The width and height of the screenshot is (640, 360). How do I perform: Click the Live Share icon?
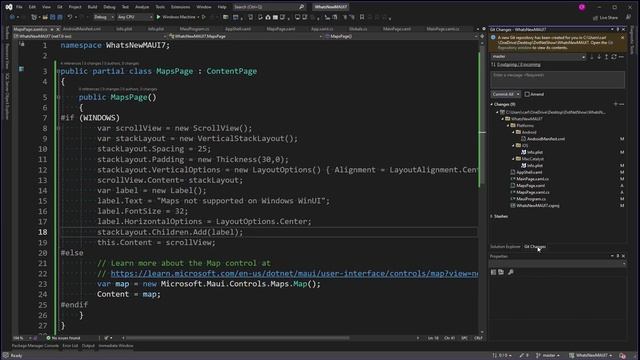coord(595,18)
